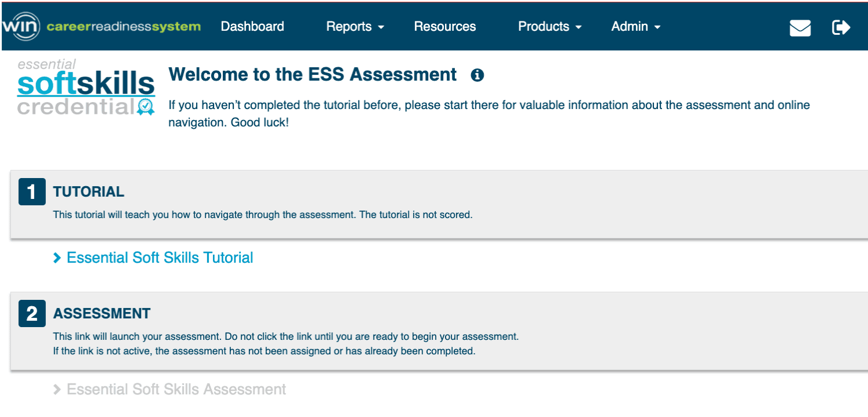868x417 pixels.
Task: Click the ribbon badge on the credential logo
Action: pyautogui.click(x=146, y=107)
